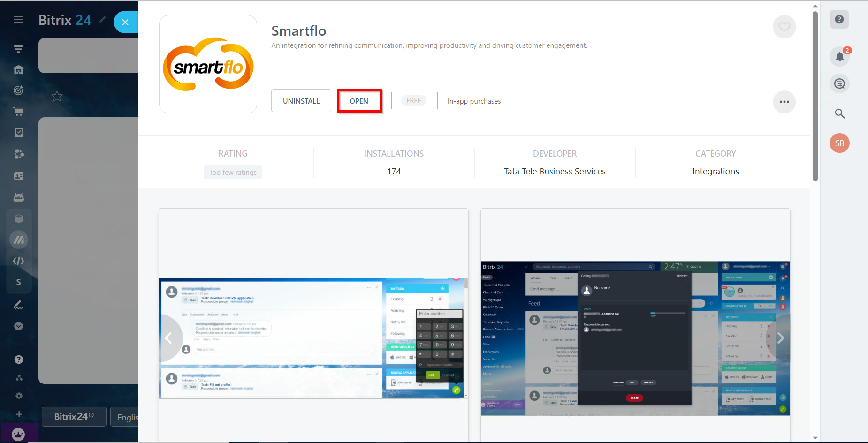
Task: Open the three-dots more options menu
Action: point(784,102)
